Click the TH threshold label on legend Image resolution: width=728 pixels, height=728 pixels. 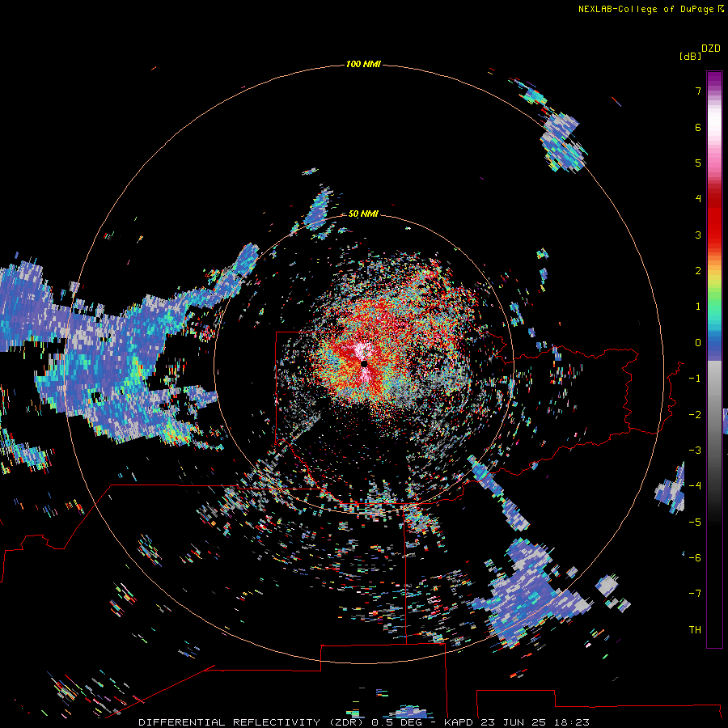coord(695,630)
